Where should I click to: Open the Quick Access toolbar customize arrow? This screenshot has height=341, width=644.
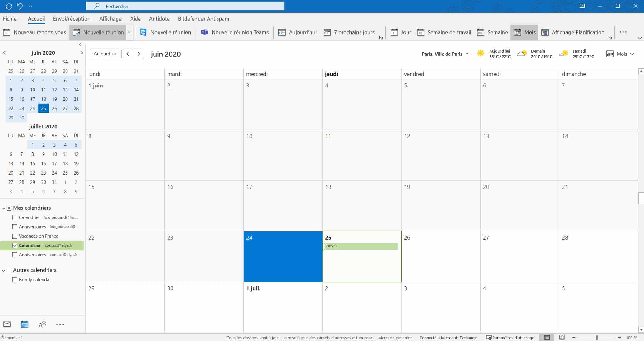click(x=30, y=6)
